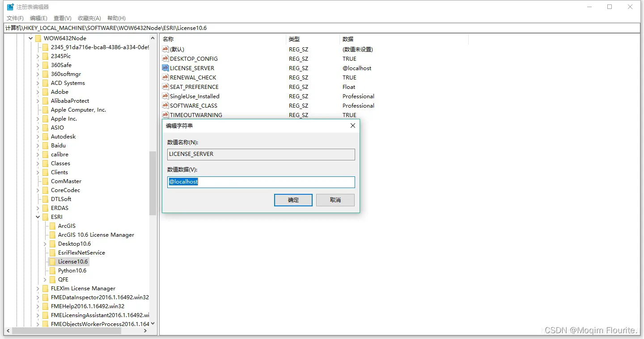Image resolution: width=644 pixels, height=339 pixels.
Task: Expand the calibre tree node
Action: pos(38,155)
